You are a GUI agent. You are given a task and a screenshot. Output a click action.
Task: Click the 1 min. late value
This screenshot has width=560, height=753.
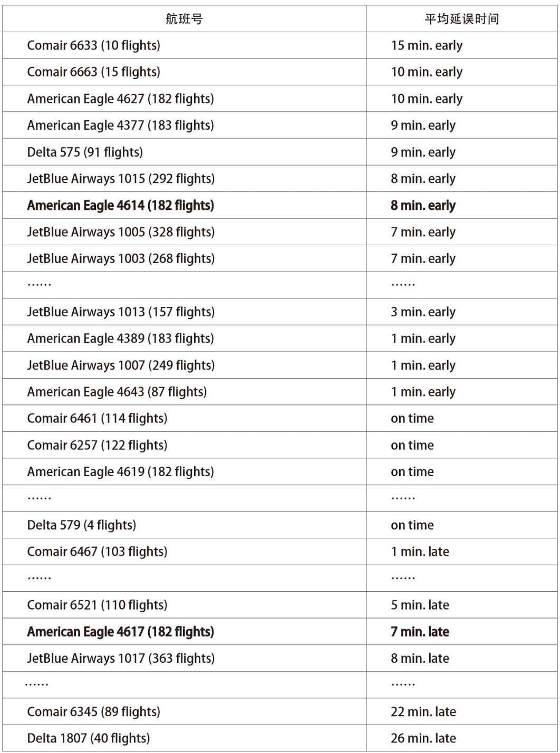coord(420,552)
